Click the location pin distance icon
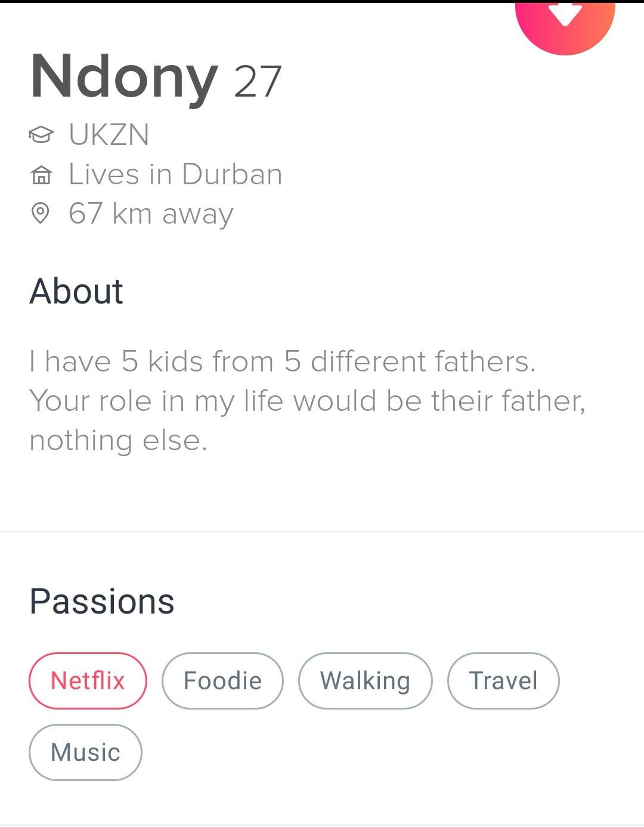The image size is (644, 827). (40, 213)
